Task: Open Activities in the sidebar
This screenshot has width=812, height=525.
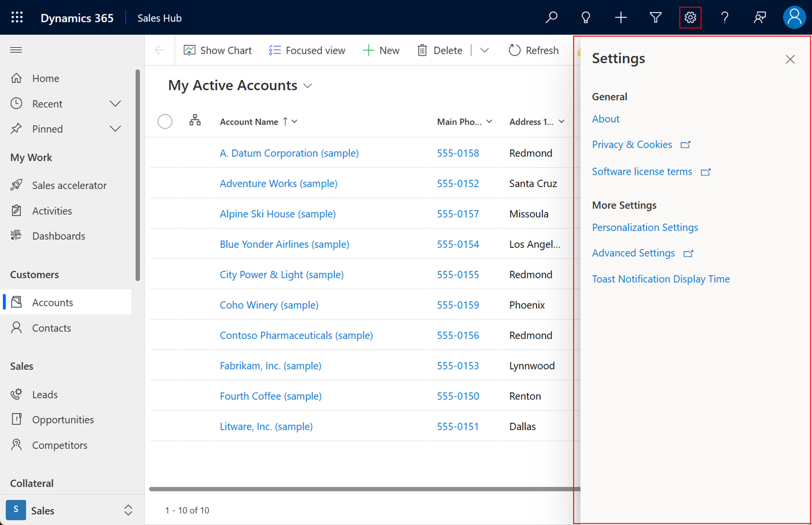Action: (65, 211)
